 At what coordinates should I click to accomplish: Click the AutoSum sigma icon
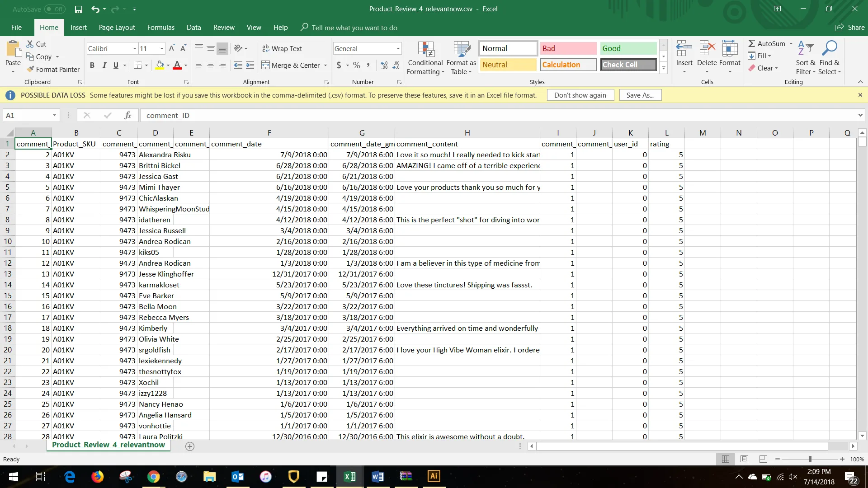[751, 43]
